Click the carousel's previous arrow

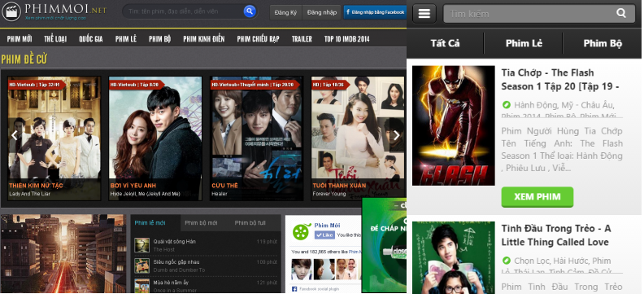(x=15, y=135)
